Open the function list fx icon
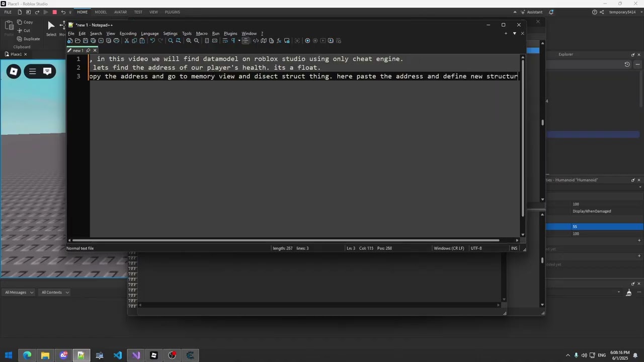 click(279, 41)
